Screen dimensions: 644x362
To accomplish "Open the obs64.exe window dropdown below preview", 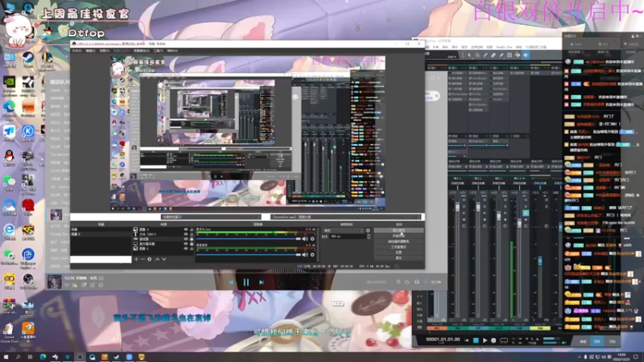I will click(346, 216).
